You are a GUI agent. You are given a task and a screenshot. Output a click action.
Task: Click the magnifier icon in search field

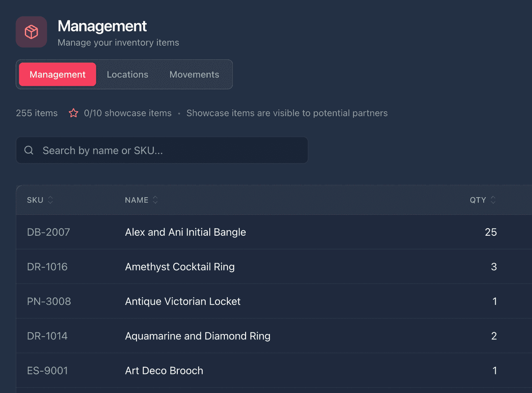[29, 150]
